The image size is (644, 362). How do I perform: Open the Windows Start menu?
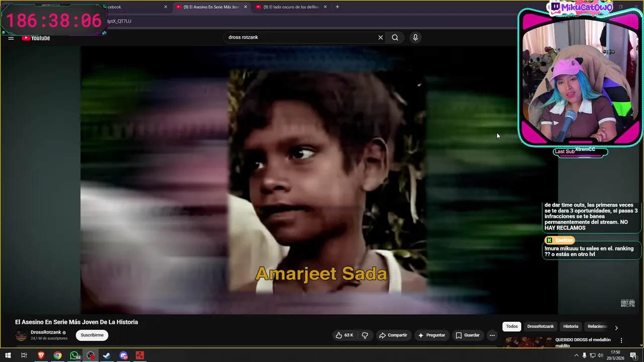coord(8,355)
